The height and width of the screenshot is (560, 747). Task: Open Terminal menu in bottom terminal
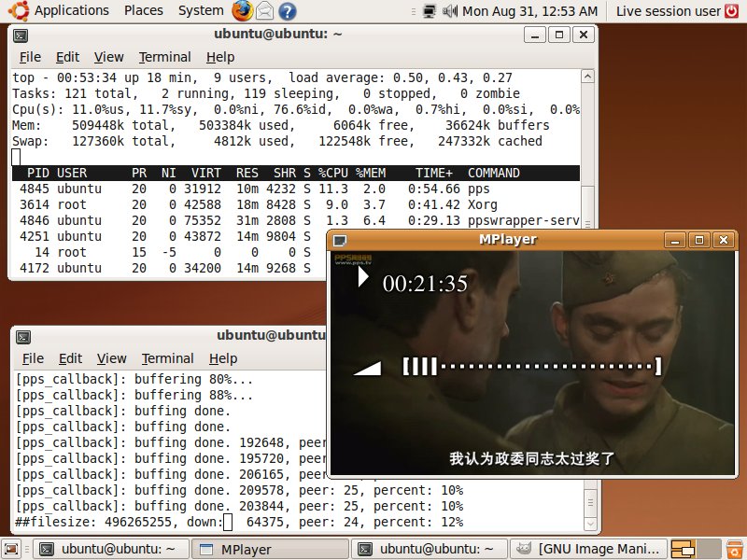coord(168,358)
